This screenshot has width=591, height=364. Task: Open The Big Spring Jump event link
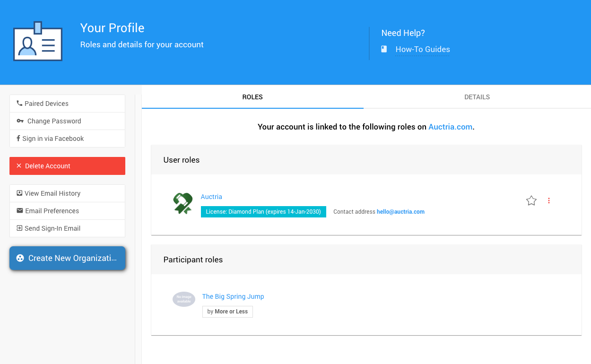pos(233,296)
